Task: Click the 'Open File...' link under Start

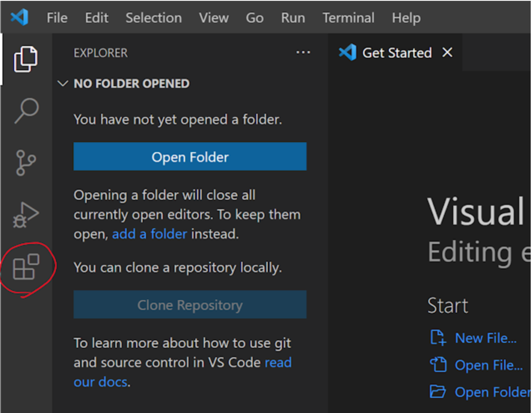Action: [489, 365]
